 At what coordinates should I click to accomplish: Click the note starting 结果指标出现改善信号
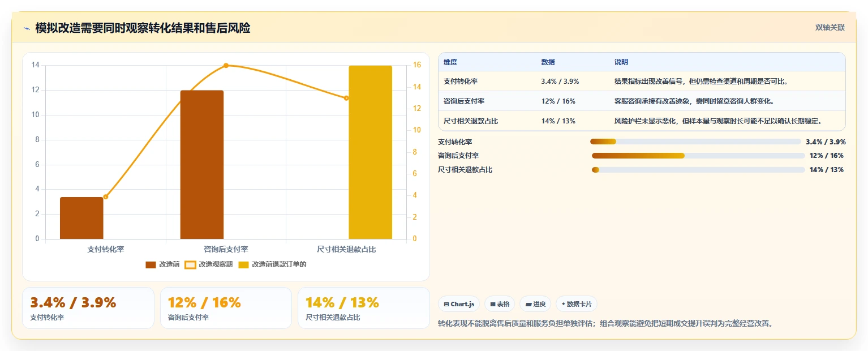(701, 82)
